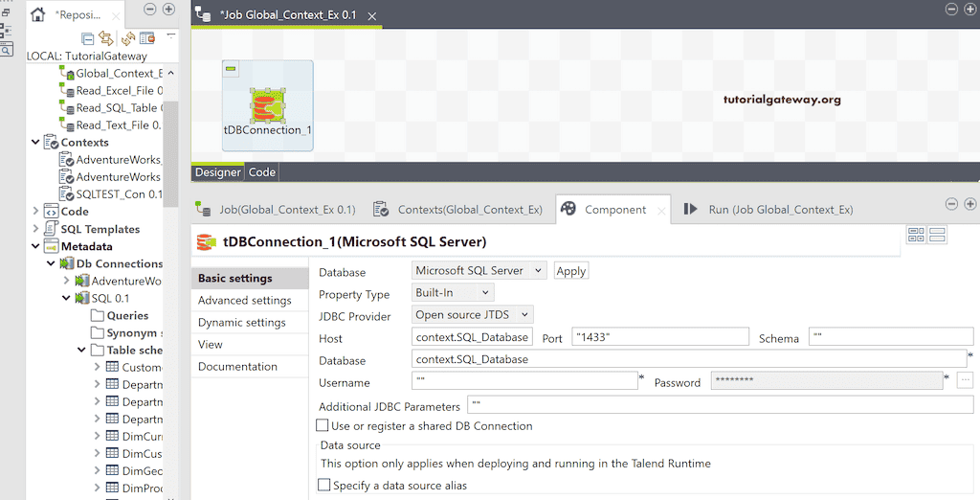Close the Repository tab
The height and width of the screenshot is (500, 980).
pyautogui.click(x=115, y=15)
